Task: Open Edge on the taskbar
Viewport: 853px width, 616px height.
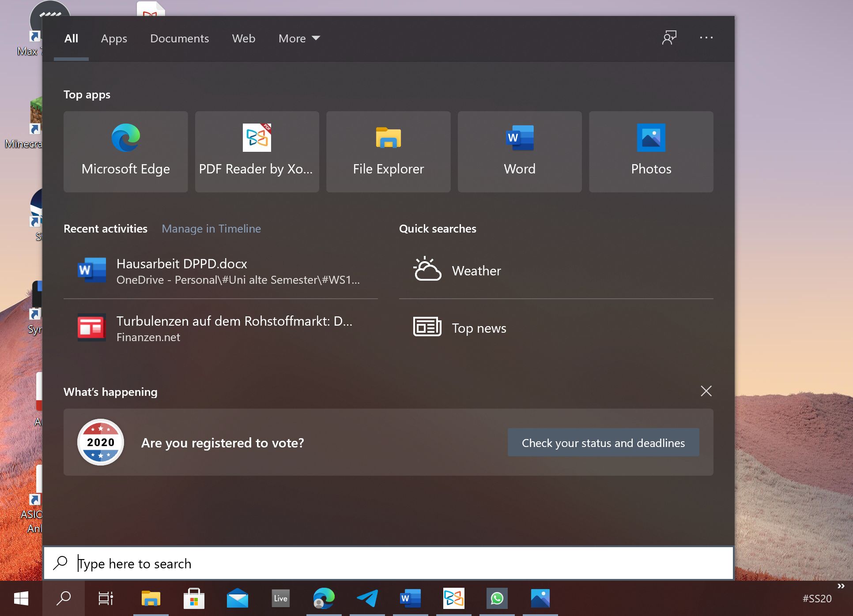Action: pos(324,598)
